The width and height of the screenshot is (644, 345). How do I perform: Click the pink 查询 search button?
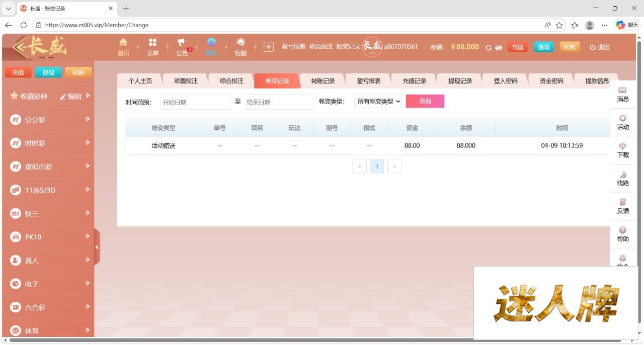425,102
